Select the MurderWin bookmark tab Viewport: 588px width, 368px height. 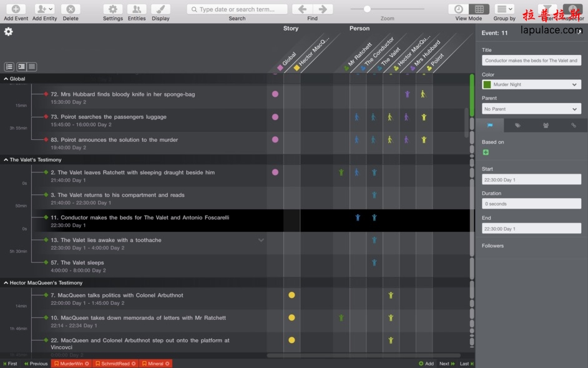coord(71,364)
